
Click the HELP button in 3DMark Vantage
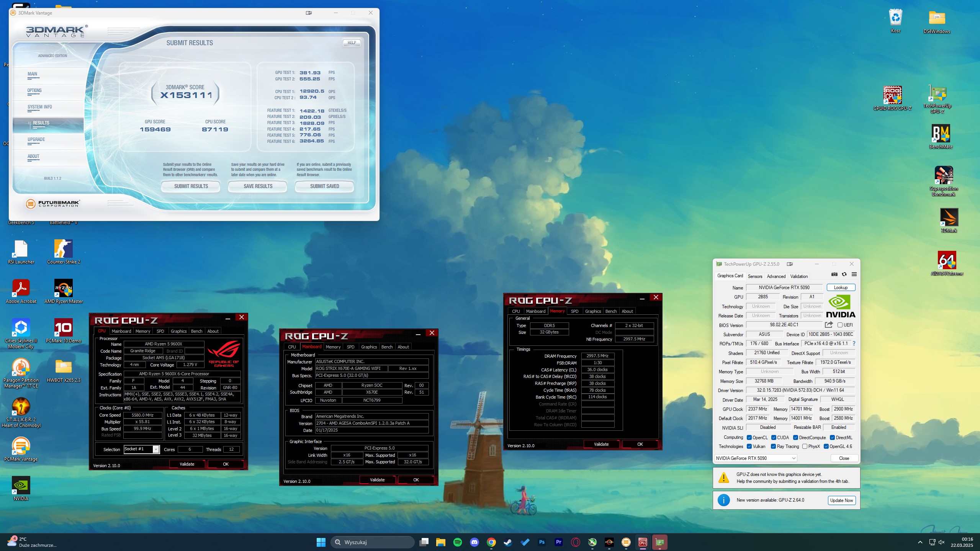(352, 43)
